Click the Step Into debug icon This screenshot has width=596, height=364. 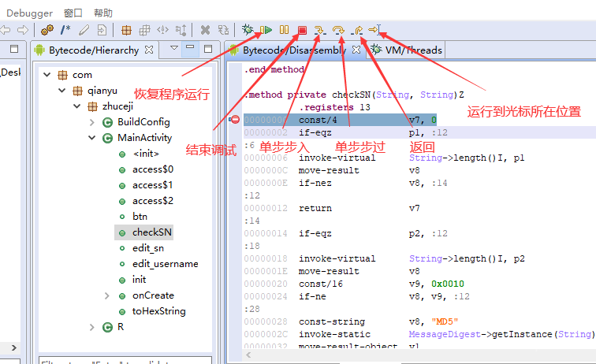tap(320, 30)
